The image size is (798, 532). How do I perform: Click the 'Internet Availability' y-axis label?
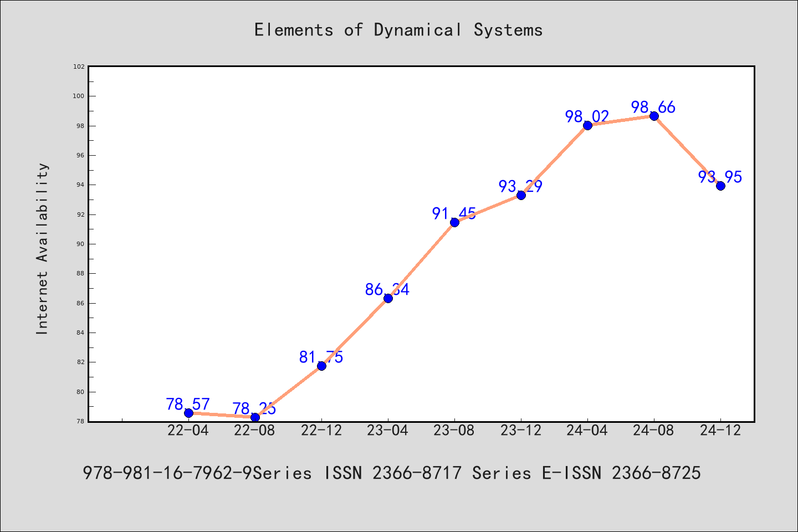pyautogui.click(x=43, y=248)
